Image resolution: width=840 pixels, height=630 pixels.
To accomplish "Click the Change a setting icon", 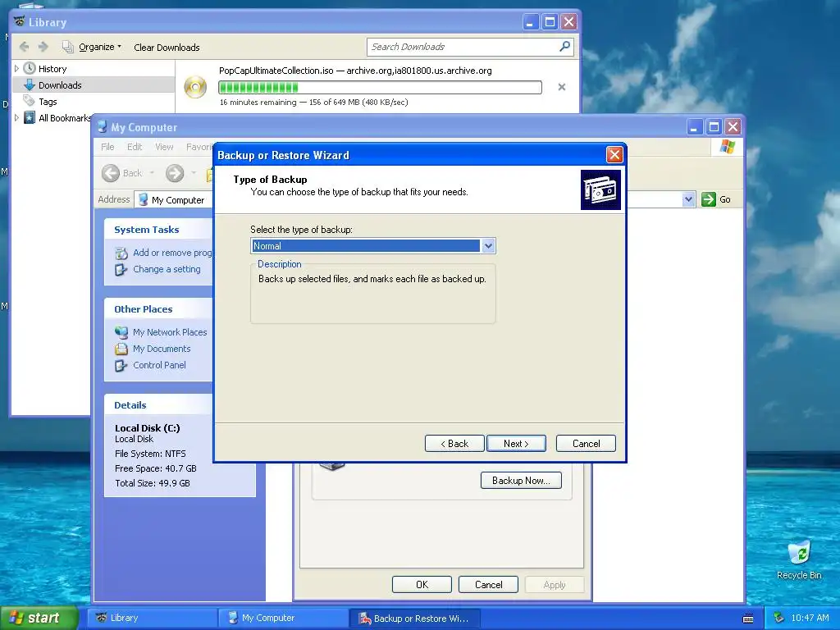I will click(x=121, y=269).
